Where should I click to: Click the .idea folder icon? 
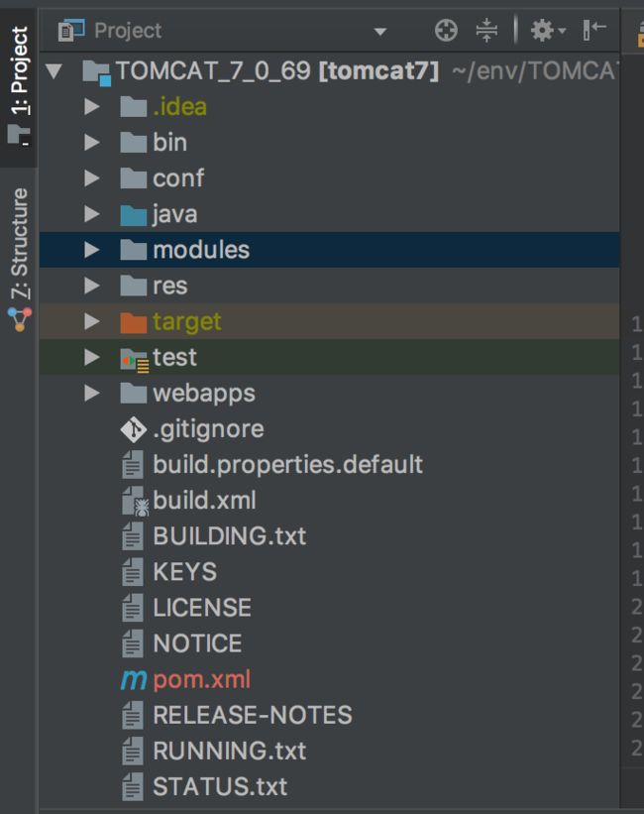(x=134, y=107)
